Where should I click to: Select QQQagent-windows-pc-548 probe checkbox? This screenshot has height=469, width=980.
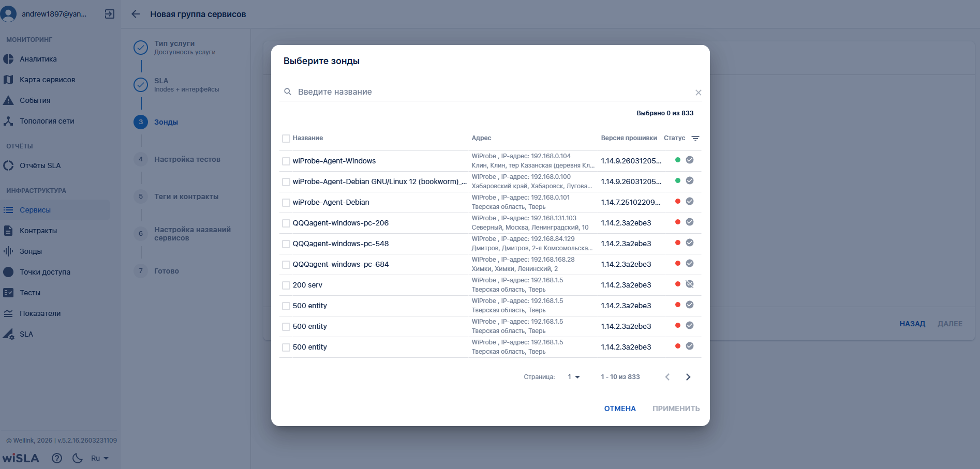coord(286,244)
